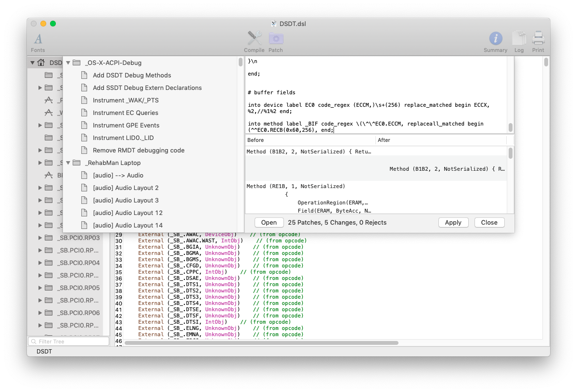The width and height of the screenshot is (577, 392).
Task: Click the patch text editor area
Action: (x=376, y=95)
